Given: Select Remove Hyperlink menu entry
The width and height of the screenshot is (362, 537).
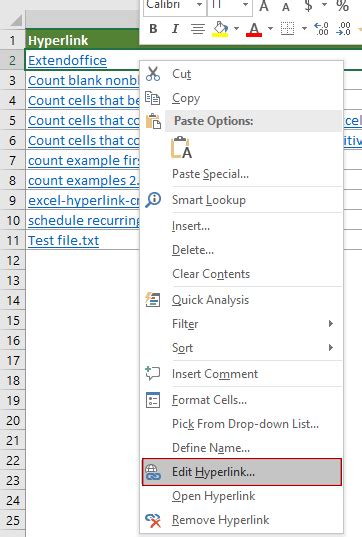Looking at the screenshot, I should point(242,520).
